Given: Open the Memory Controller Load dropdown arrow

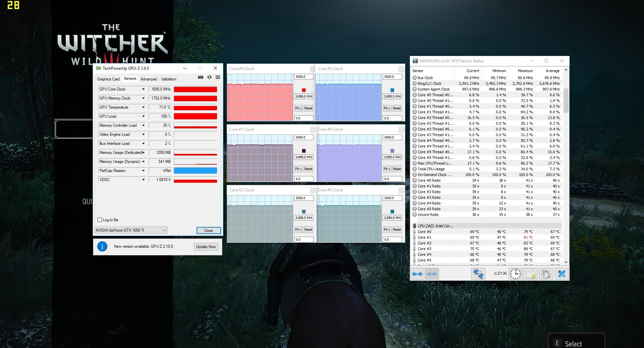Looking at the screenshot, I should [x=143, y=125].
